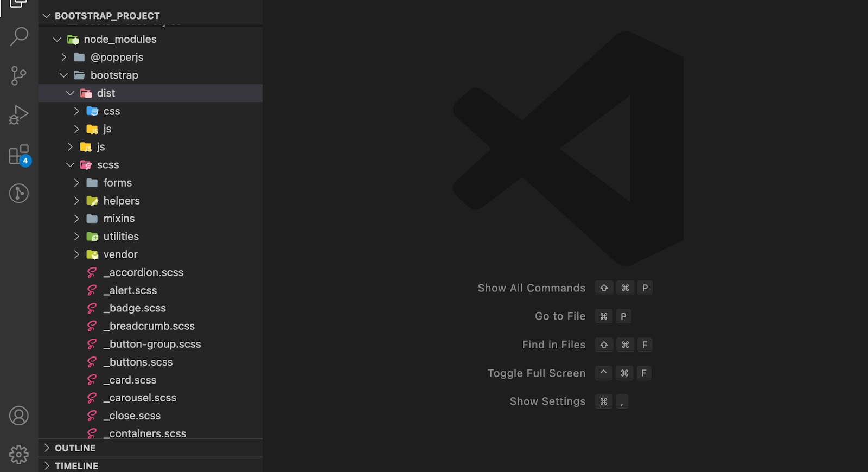This screenshot has height=472, width=868.
Task: Open Extensions view with badge 4
Action: coord(19,155)
